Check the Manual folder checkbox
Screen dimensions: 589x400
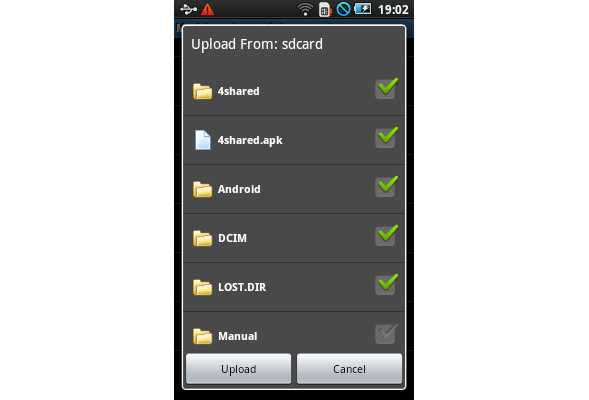click(386, 334)
